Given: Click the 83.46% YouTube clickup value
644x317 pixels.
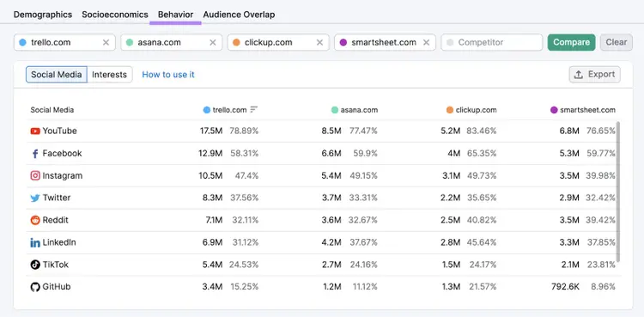Looking at the screenshot, I should coord(482,131).
